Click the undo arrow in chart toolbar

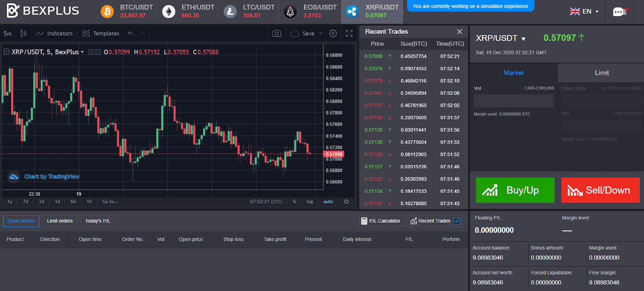coord(131,33)
